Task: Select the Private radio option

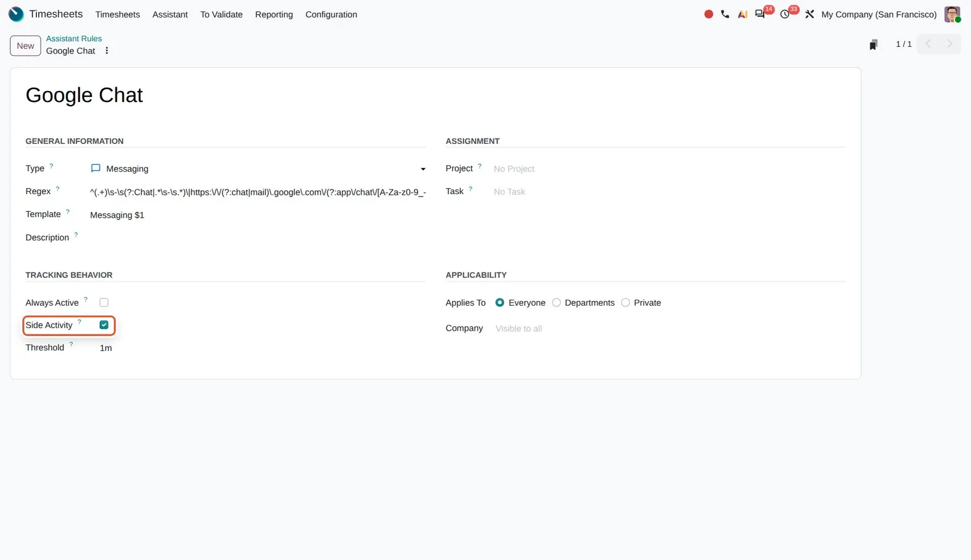Action: click(x=626, y=302)
